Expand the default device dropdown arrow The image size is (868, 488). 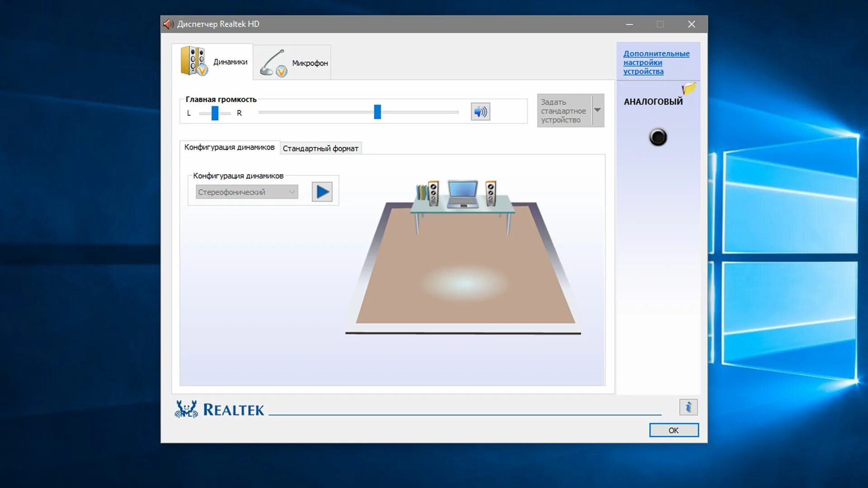(x=598, y=110)
